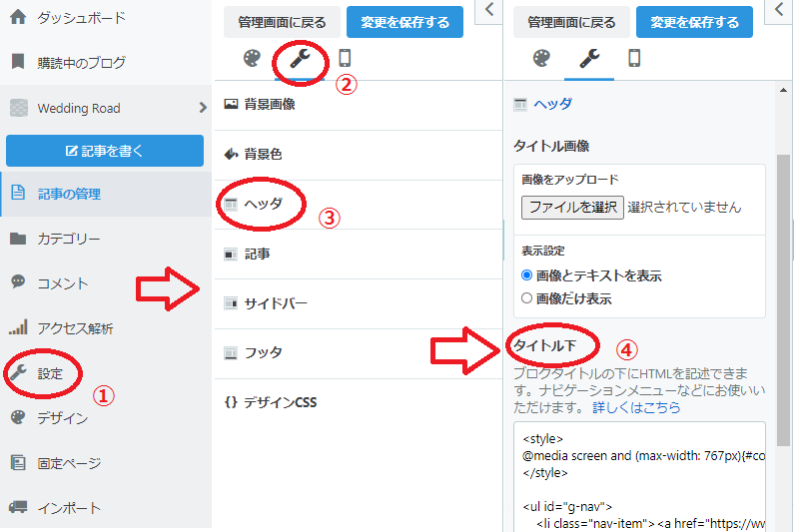This screenshot has height=532, width=794.
Task: Click the layout icon beside サイドバー
Action: (x=231, y=303)
